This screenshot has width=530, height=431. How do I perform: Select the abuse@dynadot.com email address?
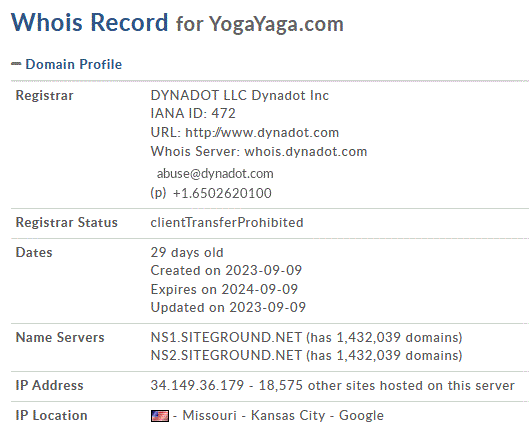pos(215,173)
